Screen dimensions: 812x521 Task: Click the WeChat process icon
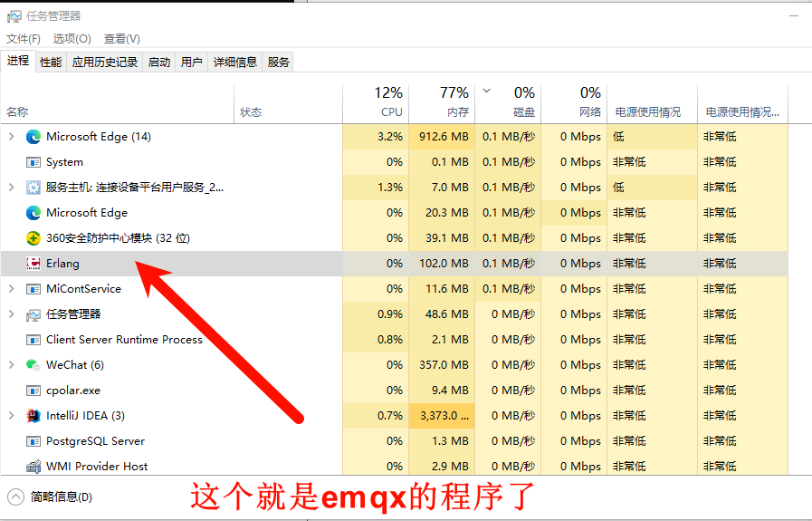point(33,365)
